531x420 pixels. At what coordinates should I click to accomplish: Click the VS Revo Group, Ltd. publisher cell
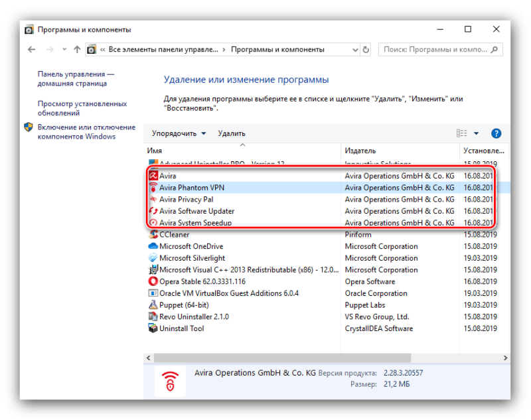click(377, 316)
